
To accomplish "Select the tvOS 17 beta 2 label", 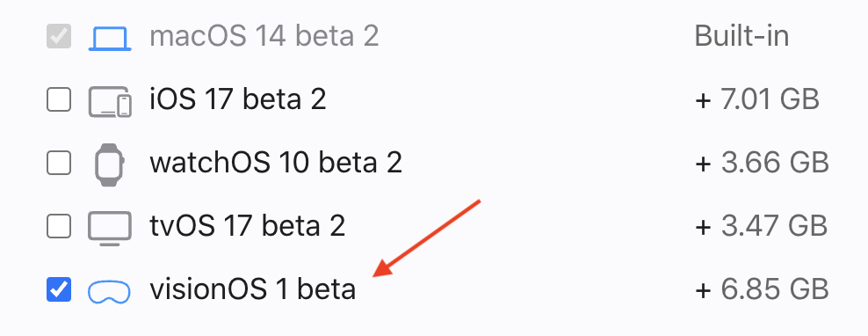I will coord(248,226).
